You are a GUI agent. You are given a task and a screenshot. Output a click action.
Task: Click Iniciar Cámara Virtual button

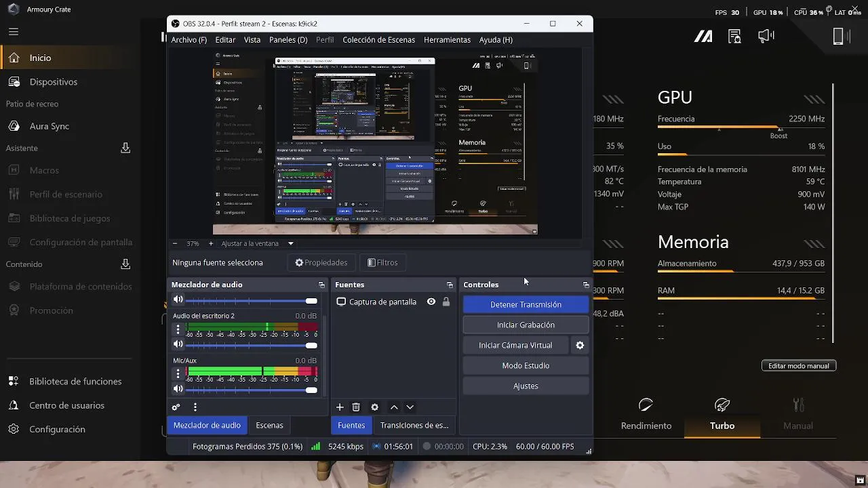(x=515, y=346)
